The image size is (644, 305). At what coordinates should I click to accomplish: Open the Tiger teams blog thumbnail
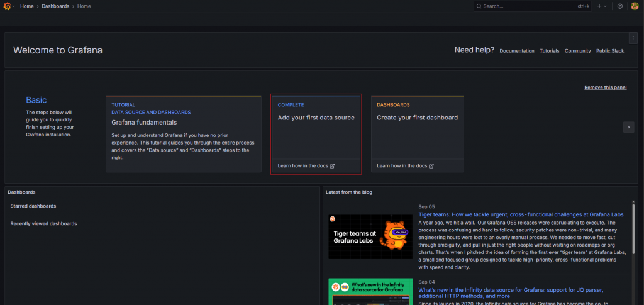[371, 237]
